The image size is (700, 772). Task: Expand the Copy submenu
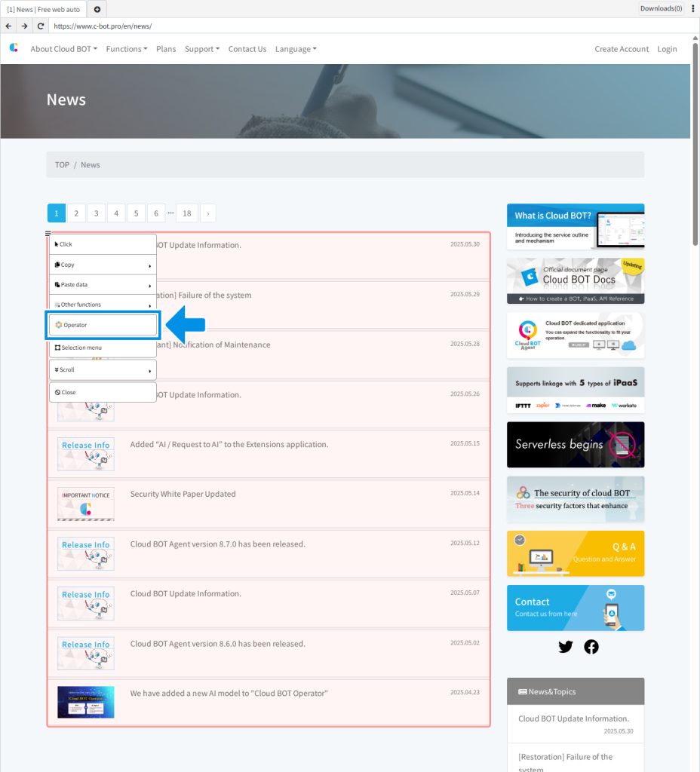103,265
